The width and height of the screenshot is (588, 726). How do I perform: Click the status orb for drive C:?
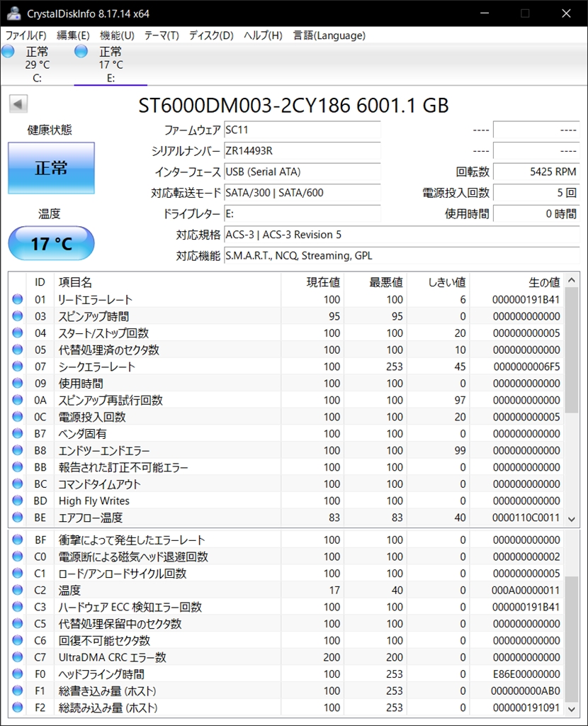coord(8,51)
